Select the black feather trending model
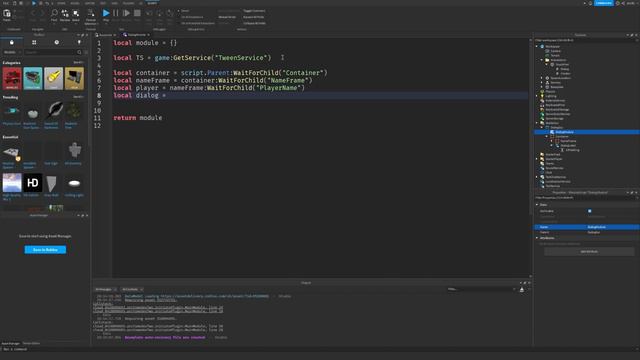640x360 pixels. point(54,111)
